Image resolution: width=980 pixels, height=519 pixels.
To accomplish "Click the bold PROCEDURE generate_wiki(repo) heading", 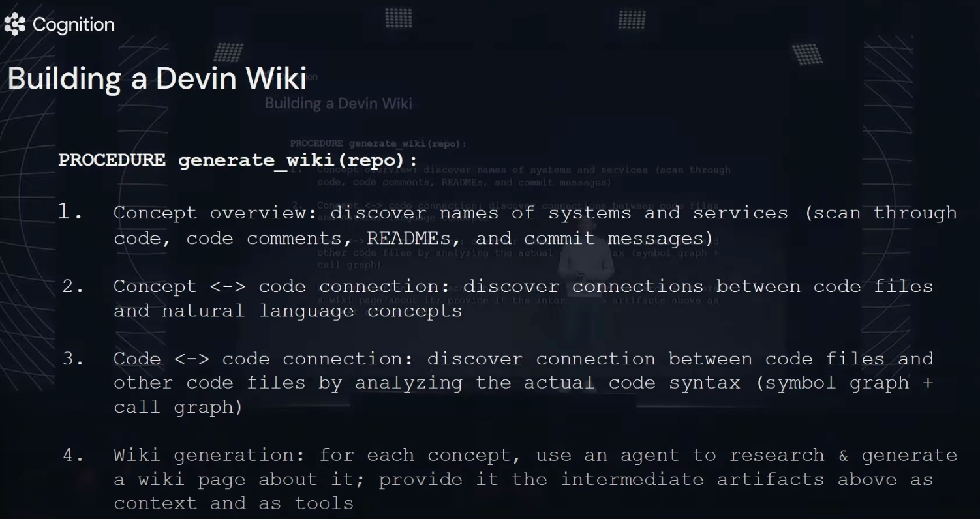I will (237, 160).
